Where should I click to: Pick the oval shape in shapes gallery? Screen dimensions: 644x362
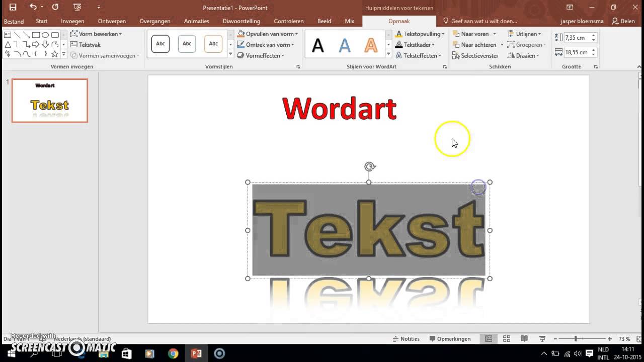[45, 35]
